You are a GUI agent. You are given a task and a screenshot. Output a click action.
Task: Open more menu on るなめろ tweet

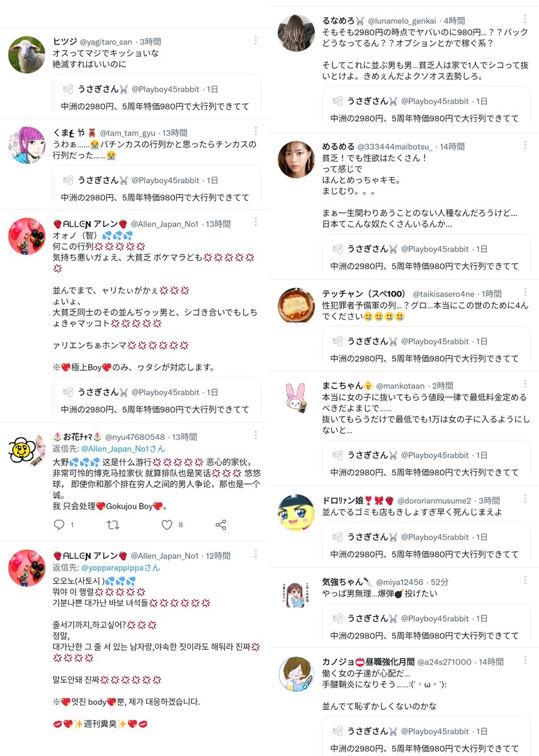[525, 20]
